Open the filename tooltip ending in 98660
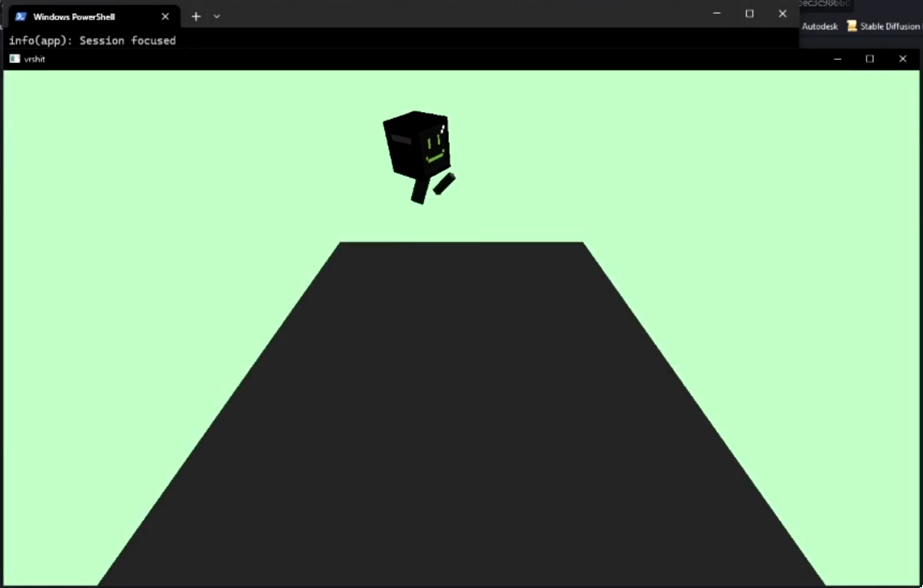 point(825,4)
